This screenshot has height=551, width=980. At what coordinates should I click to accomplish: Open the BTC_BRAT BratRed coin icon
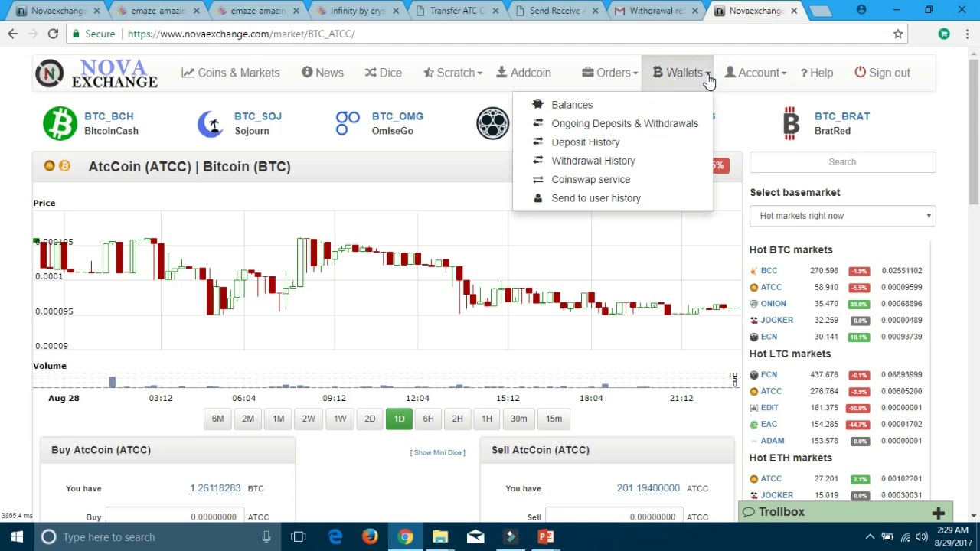[x=791, y=123]
